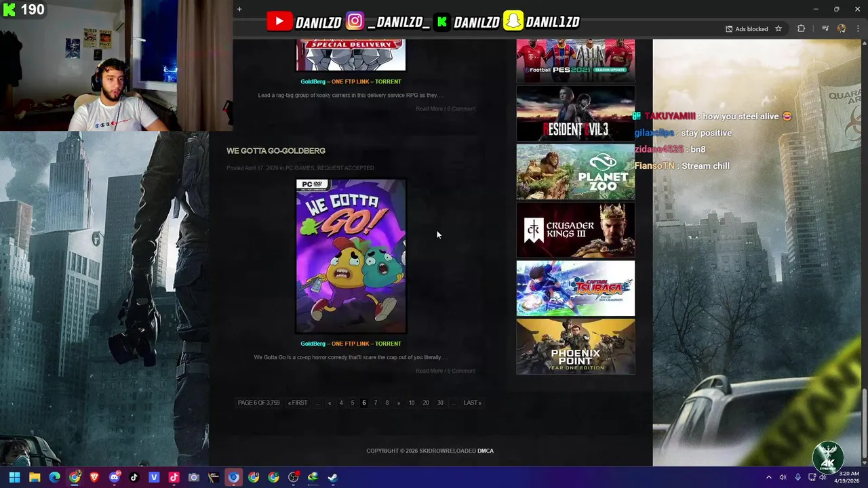
Task: Open the browser three-dot menu
Action: [x=858, y=28]
